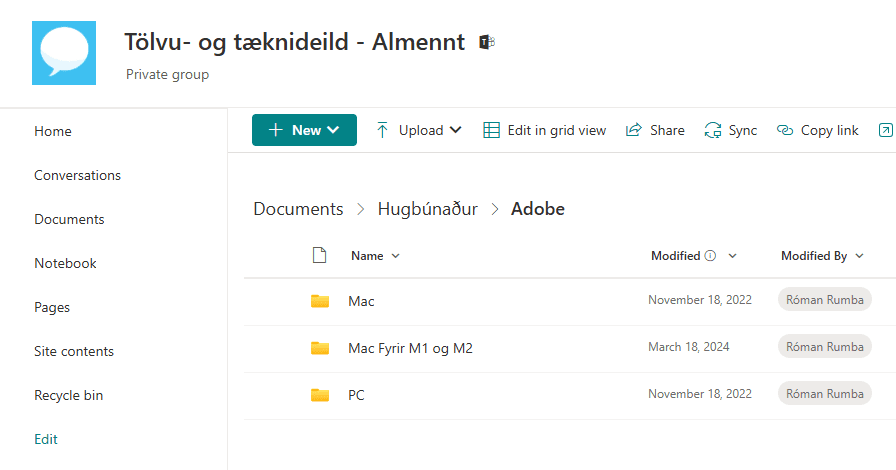Click the partially visible icon after Copy link

[x=885, y=130]
